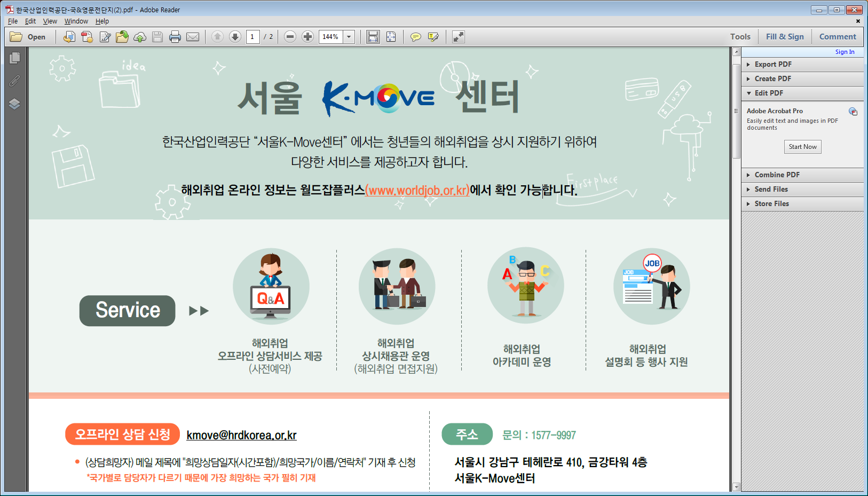The height and width of the screenshot is (496, 868).
Task: Expand the Combine PDF section
Action: click(x=802, y=175)
